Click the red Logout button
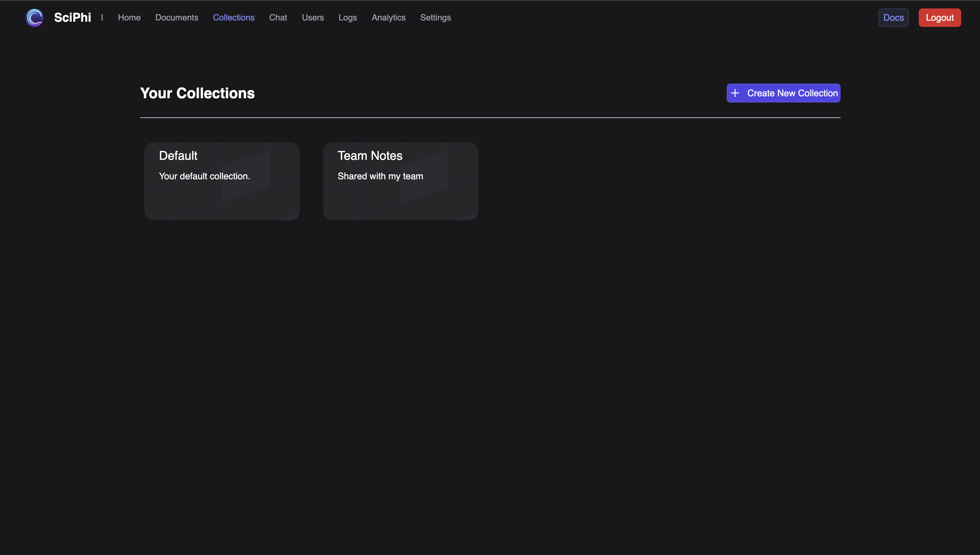 point(939,18)
